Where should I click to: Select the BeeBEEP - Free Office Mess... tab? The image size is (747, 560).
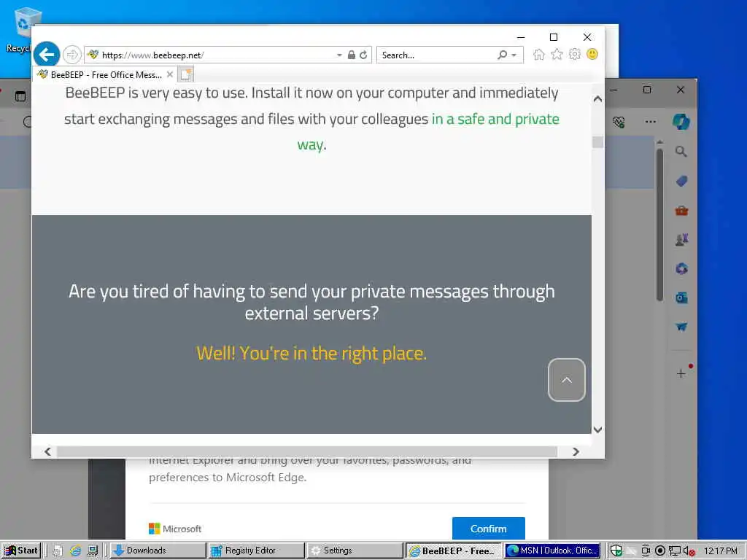tap(106, 75)
